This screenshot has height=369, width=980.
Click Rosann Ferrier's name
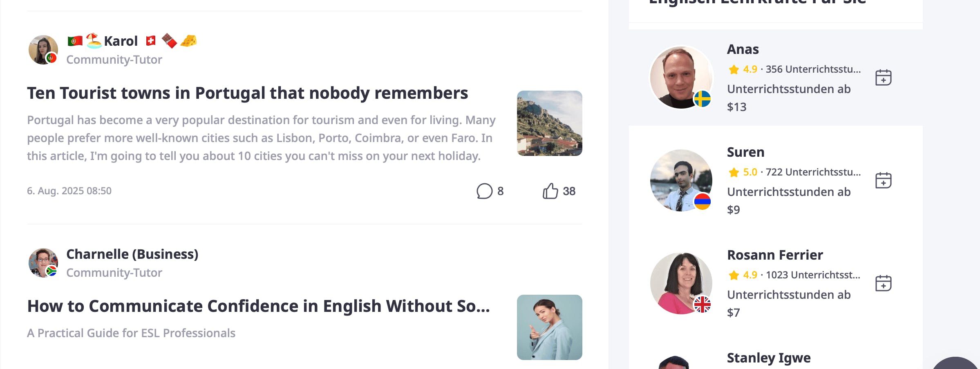tap(775, 255)
